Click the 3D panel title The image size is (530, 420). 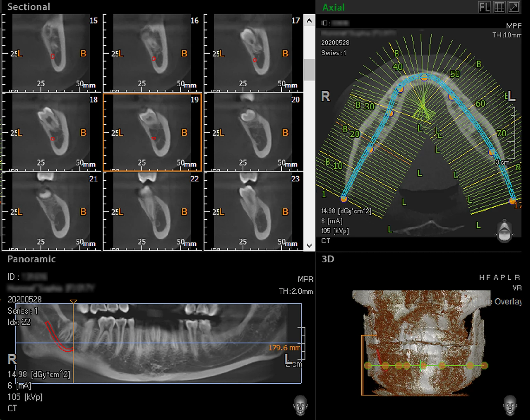(x=328, y=259)
